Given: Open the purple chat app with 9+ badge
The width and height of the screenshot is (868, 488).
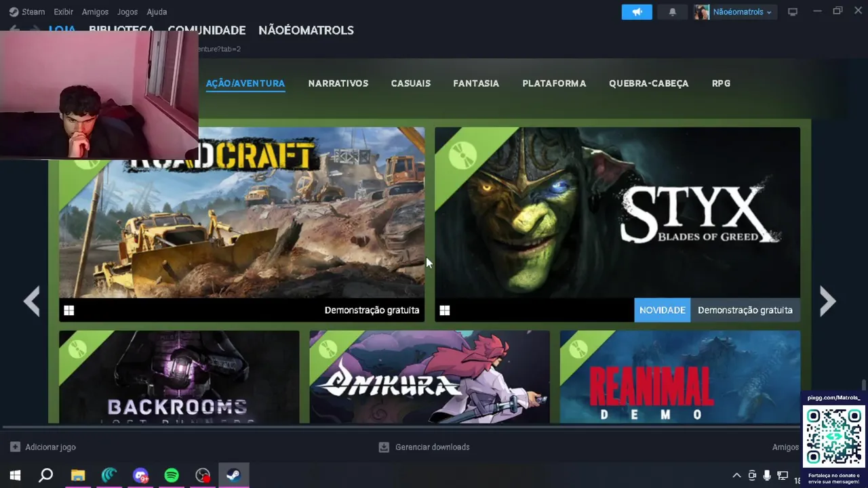Looking at the screenshot, I should 140,476.
